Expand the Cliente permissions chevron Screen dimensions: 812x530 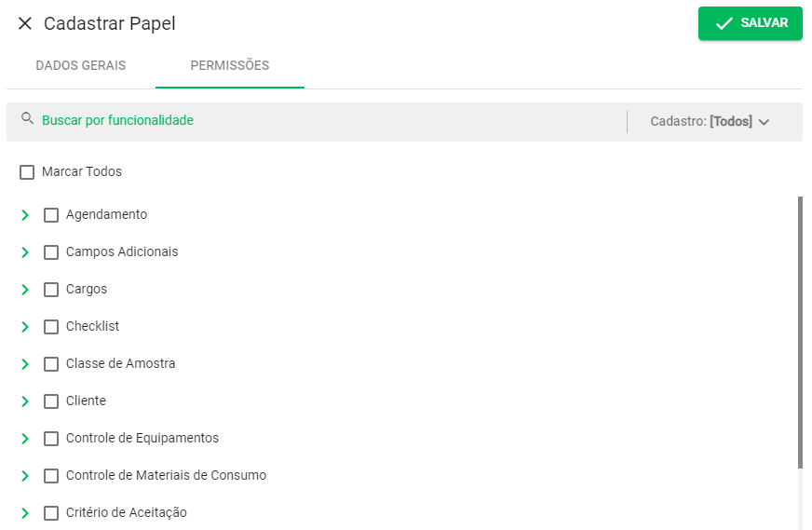(x=25, y=401)
